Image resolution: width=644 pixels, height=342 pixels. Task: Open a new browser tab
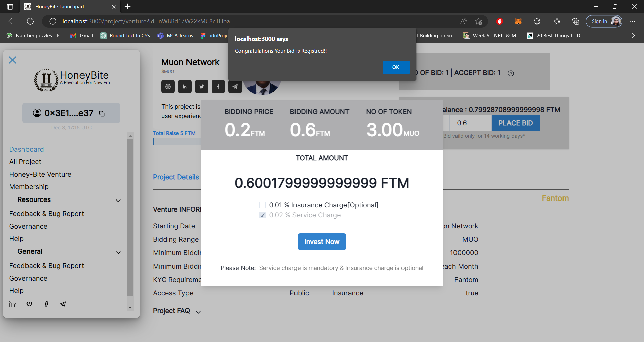click(128, 7)
